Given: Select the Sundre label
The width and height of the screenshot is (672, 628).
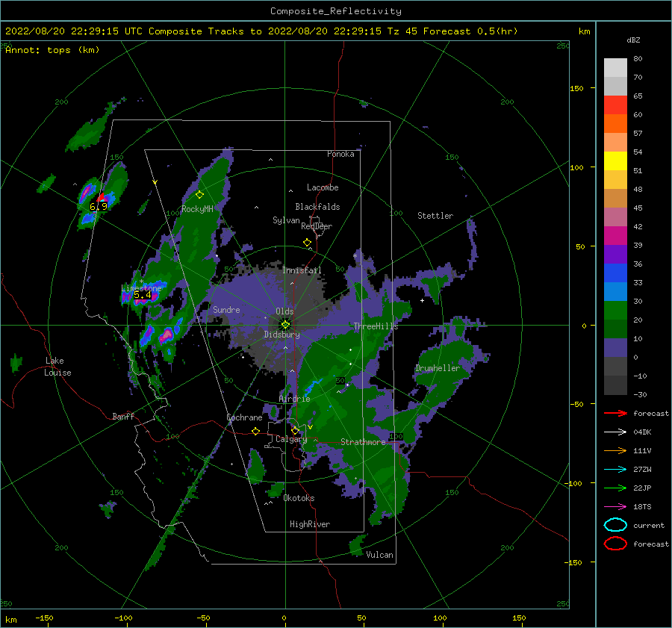Looking at the screenshot, I should pyautogui.click(x=226, y=309).
